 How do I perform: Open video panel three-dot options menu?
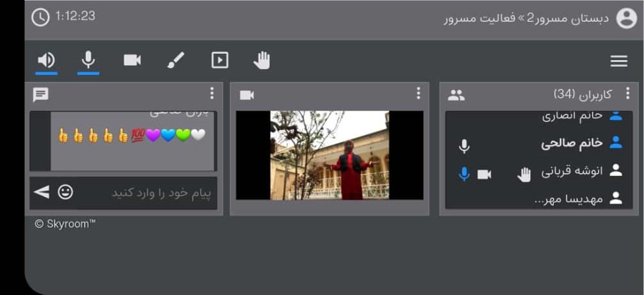pos(418,93)
